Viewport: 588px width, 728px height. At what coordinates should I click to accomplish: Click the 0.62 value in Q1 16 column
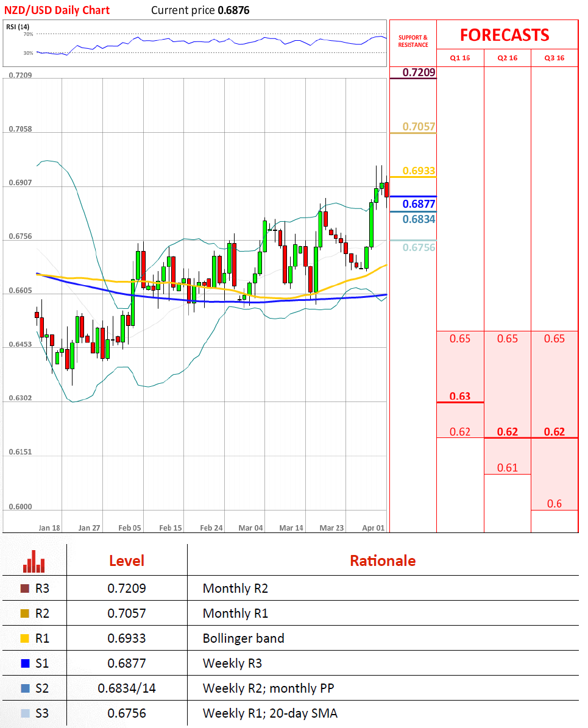click(460, 432)
